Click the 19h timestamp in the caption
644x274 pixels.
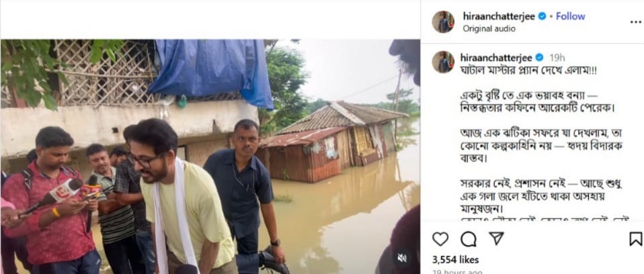557,57
